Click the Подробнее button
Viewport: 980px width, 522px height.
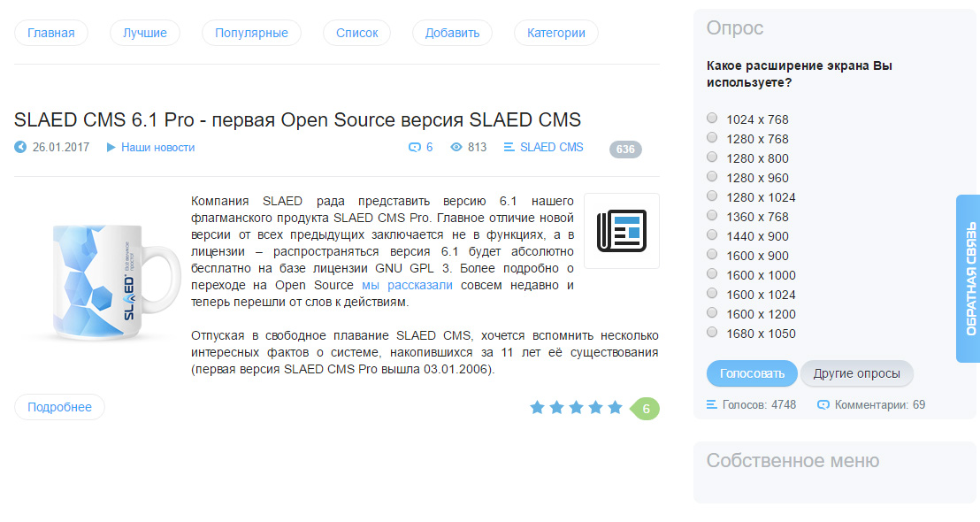click(59, 407)
